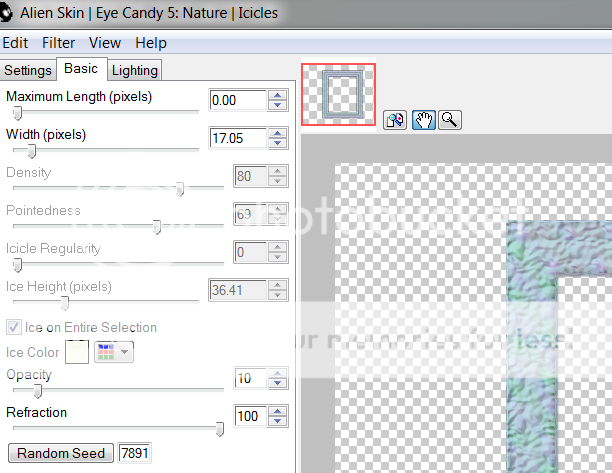
Task: Open the Ice Color palette dropdown
Action: pyautogui.click(x=114, y=352)
